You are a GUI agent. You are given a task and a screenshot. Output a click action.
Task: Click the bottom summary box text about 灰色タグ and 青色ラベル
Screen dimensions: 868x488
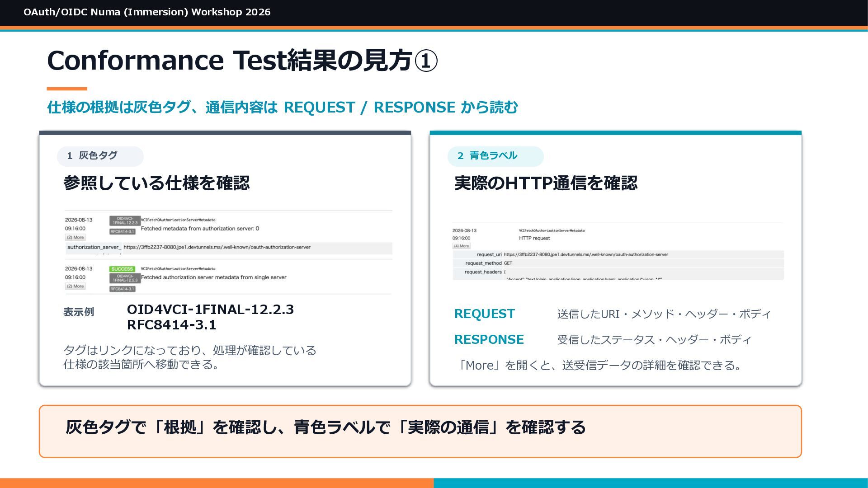(x=325, y=427)
